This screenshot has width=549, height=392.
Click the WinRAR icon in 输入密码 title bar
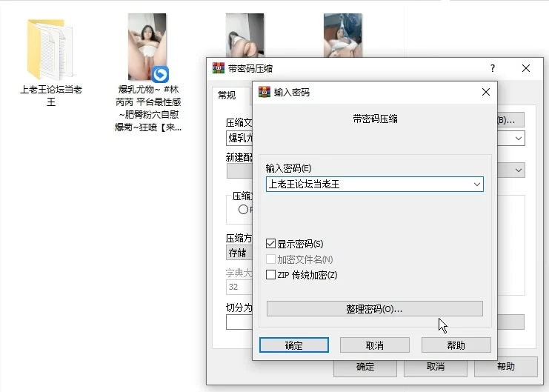[264, 92]
